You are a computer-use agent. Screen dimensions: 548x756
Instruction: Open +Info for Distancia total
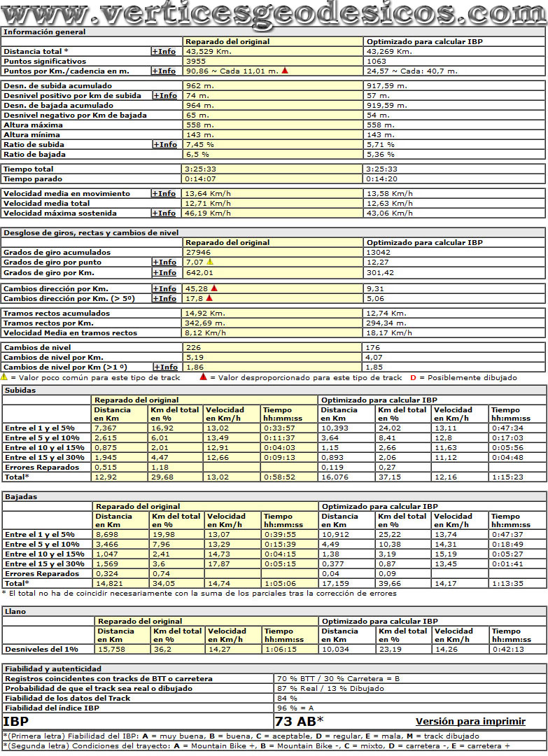[164, 52]
